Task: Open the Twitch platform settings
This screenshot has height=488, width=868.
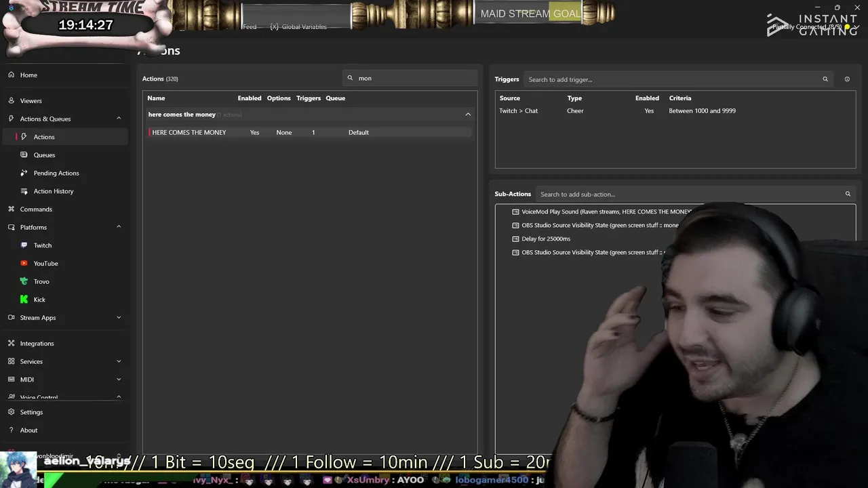Action: 43,245
